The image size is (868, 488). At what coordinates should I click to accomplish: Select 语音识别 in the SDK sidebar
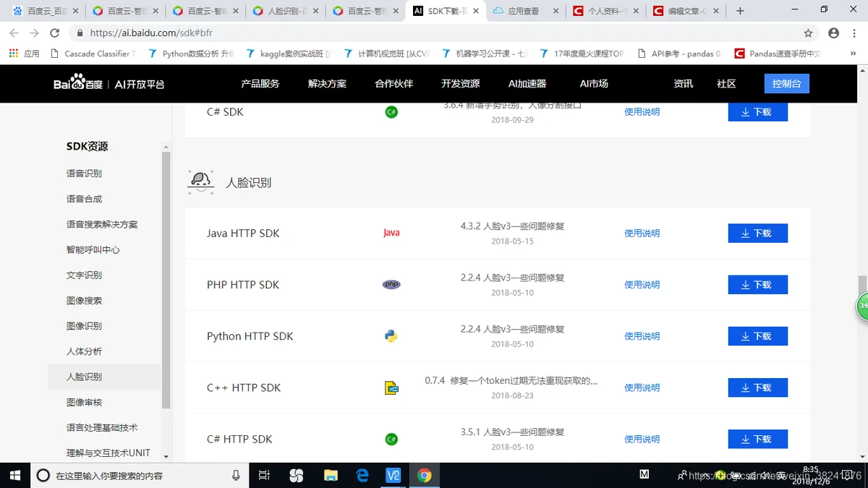(x=84, y=174)
